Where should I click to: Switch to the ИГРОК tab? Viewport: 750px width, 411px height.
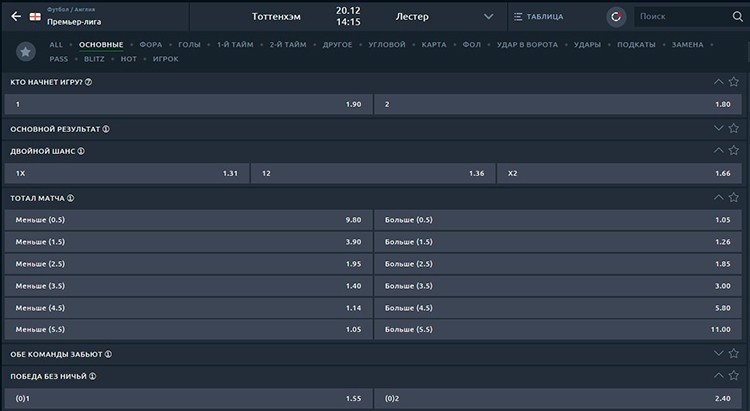pyautogui.click(x=165, y=59)
